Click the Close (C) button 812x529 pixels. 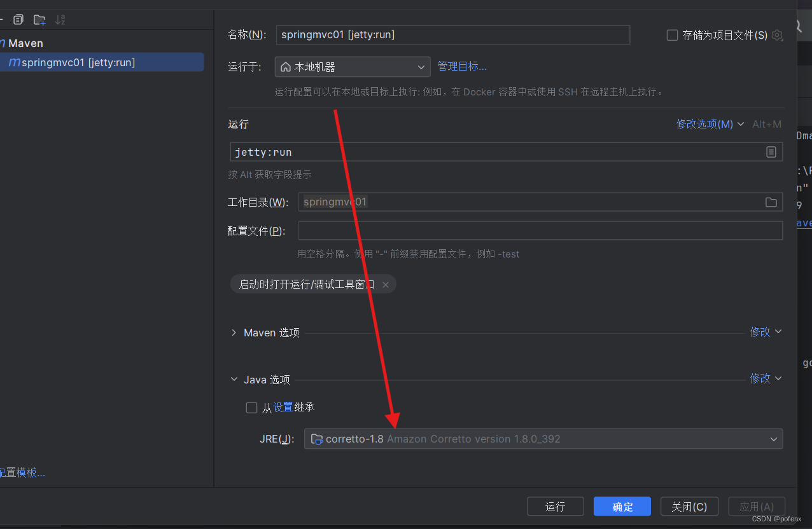tap(690, 507)
